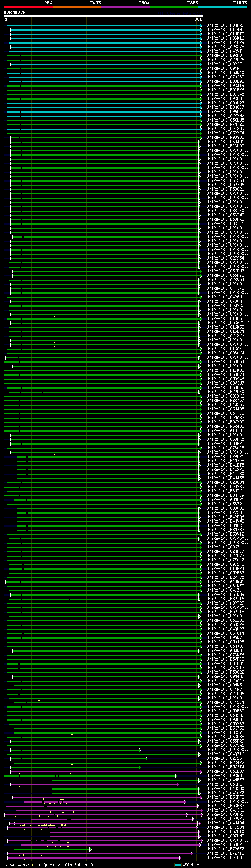The height and width of the screenshot is (868, 251).
Task: Select the UniRef100_C5GH54 label
Action: coord(225,362)
